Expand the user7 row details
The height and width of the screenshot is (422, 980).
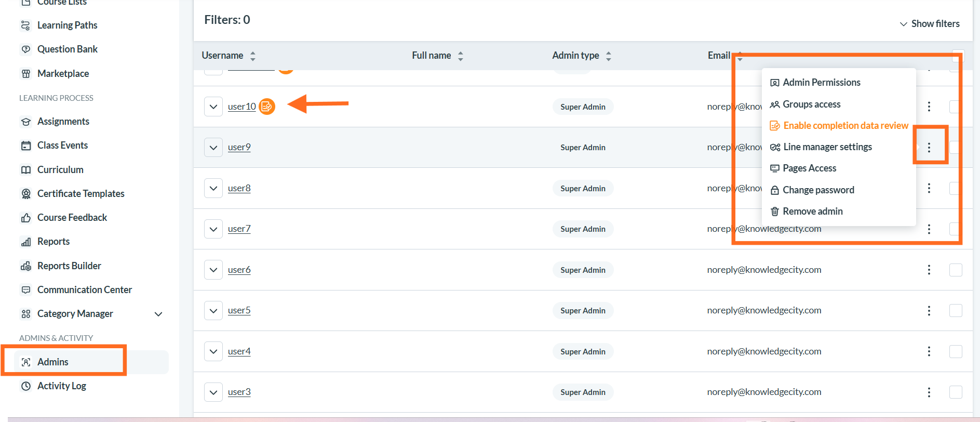click(213, 229)
